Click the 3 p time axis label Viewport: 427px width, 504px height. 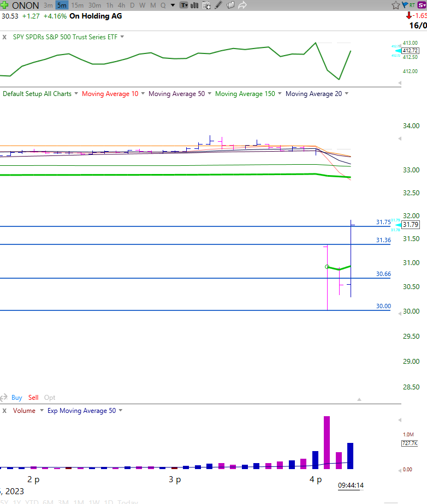pos(175,479)
